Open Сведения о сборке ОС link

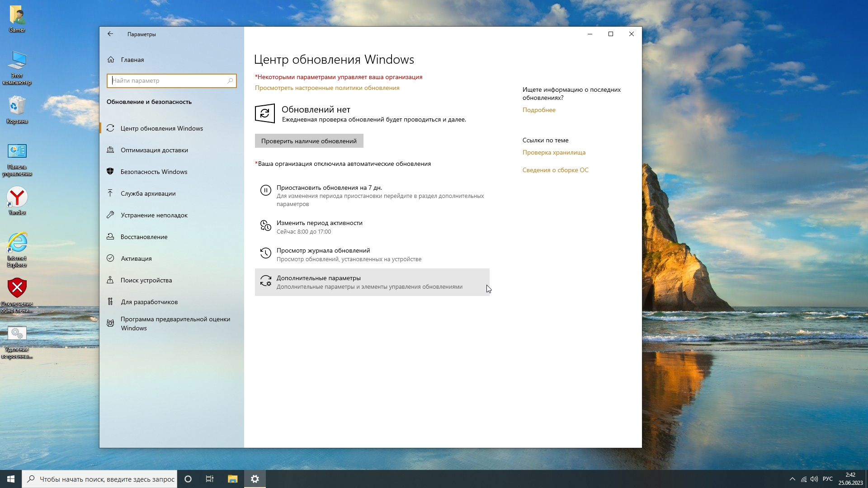point(555,170)
